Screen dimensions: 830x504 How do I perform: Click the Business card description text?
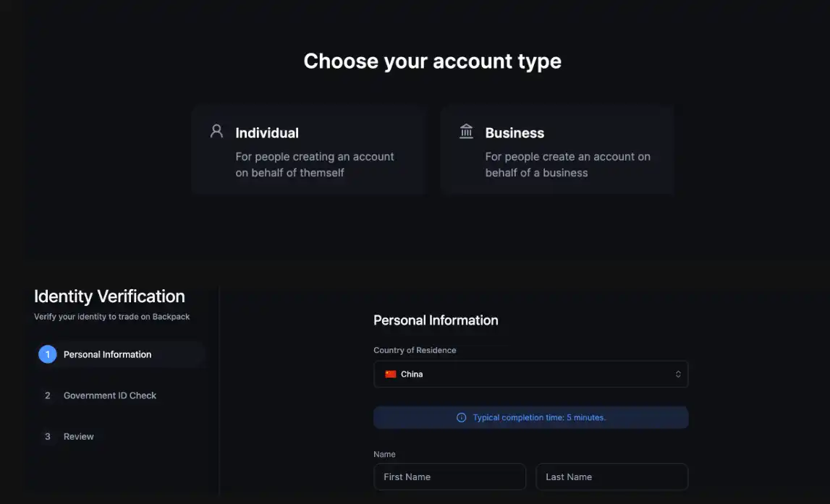[x=567, y=165]
